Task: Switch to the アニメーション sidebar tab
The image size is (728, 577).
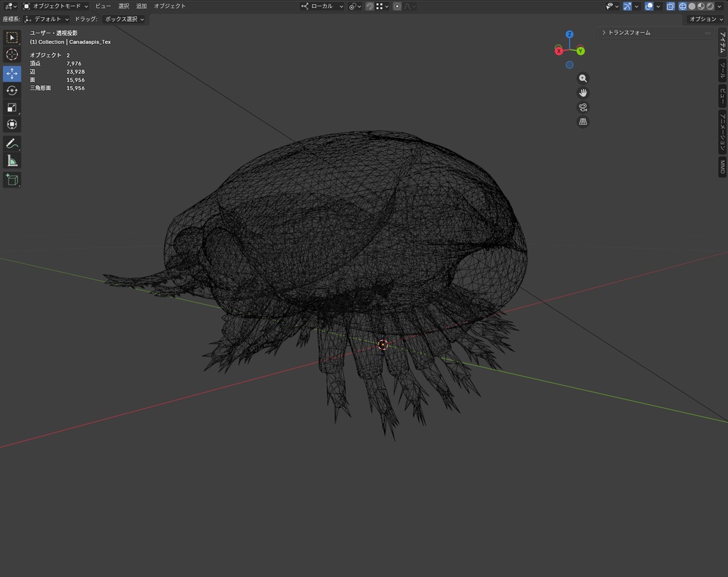Action: [x=722, y=132]
